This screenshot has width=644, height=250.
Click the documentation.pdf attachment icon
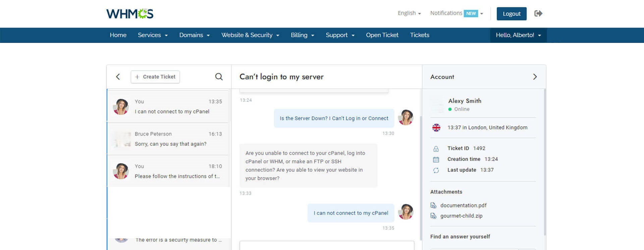coord(433,205)
